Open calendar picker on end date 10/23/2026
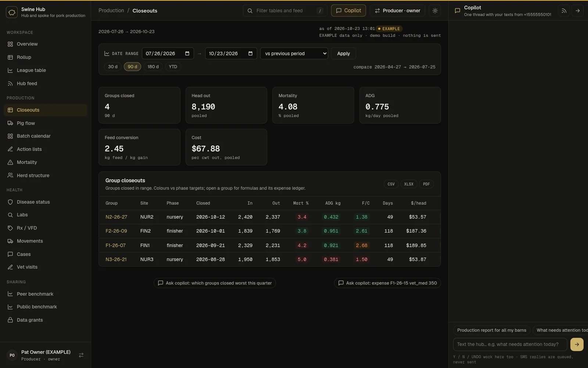588x368 pixels. tap(250, 53)
